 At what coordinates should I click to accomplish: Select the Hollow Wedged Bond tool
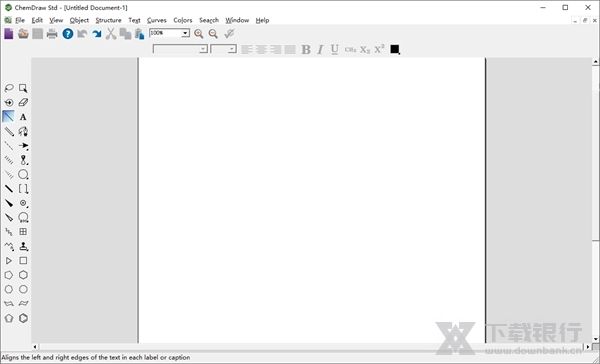(9, 217)
